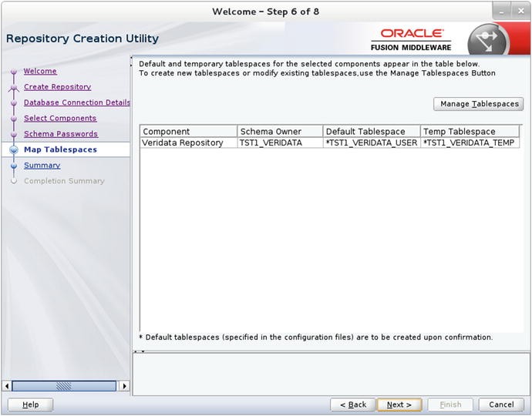Click the Default Tablespace column header

click(x=372, y=131)
